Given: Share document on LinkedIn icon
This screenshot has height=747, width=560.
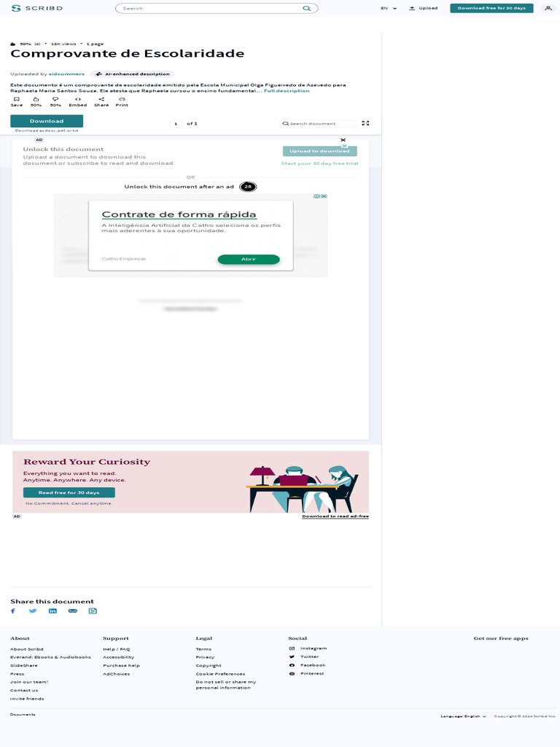Looking at the screenshot, I should click(52, 611).
